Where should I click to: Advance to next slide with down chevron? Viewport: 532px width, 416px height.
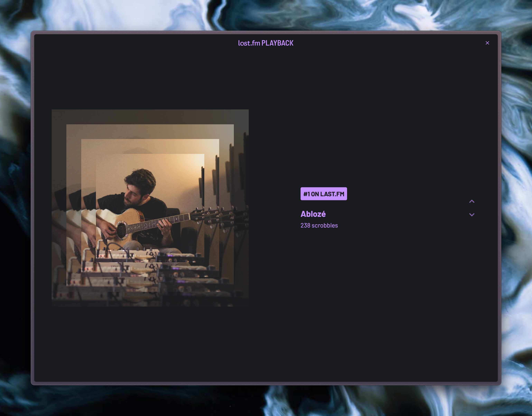point(472,215)
